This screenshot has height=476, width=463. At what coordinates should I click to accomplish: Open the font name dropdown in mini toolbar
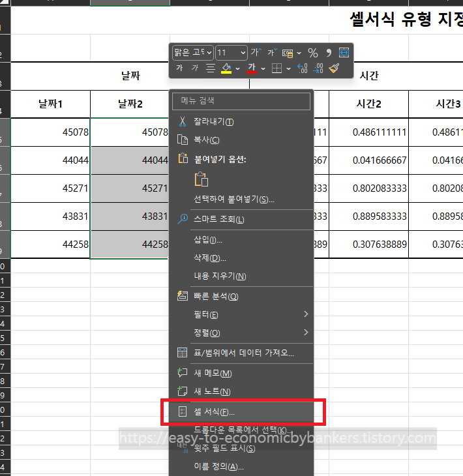pos(209,53)
